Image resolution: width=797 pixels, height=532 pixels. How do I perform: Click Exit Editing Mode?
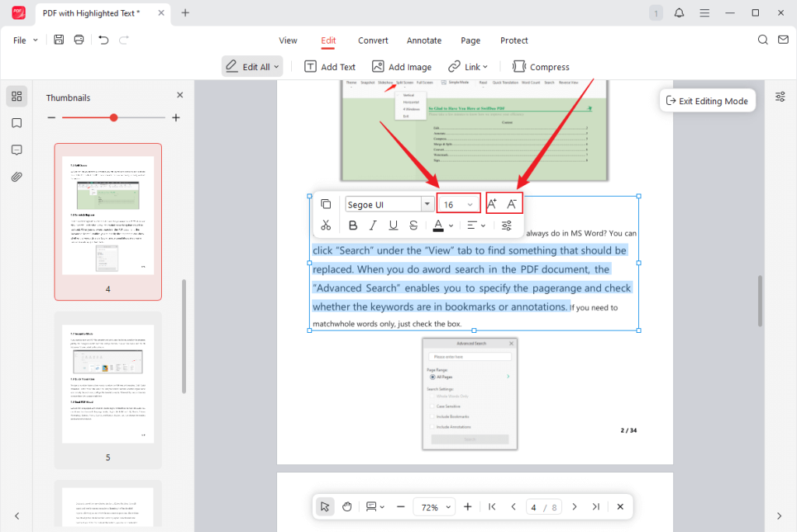click(707, 100)
